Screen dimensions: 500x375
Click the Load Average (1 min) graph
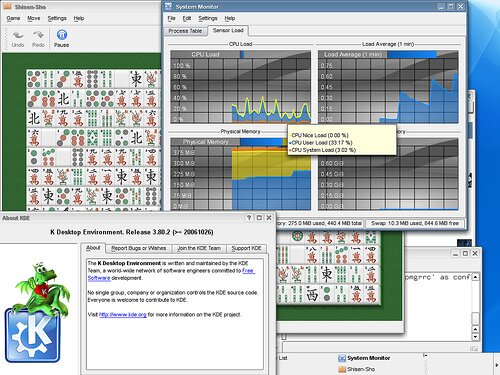point(388,87)
